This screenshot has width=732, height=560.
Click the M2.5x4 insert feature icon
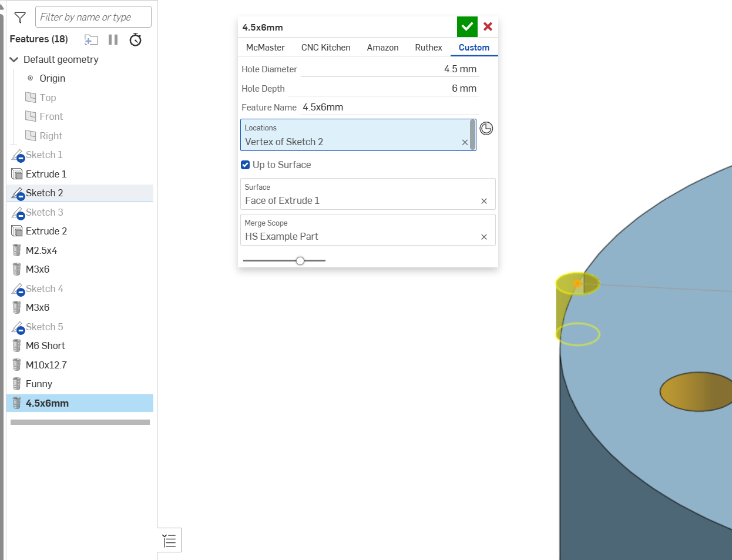pyautogui.click(x=16, y=250)
